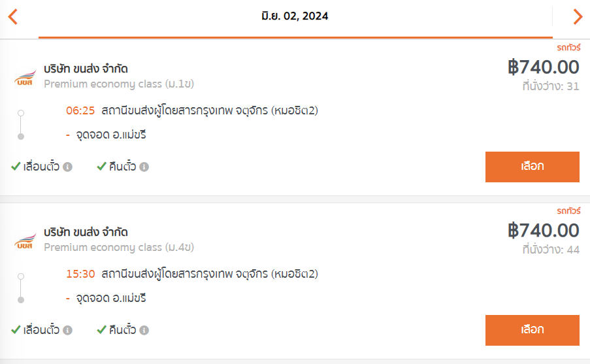Click the 15:30 departure time
590x364 pixels.
tap(80, 274)
